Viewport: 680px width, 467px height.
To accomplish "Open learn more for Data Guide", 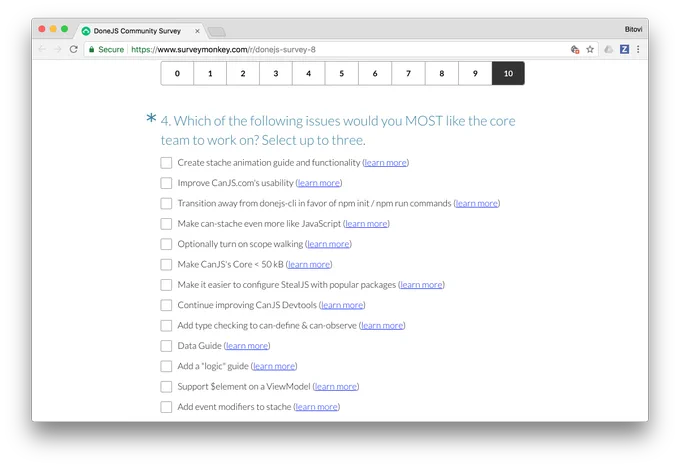I will click(x=247, y=346).
